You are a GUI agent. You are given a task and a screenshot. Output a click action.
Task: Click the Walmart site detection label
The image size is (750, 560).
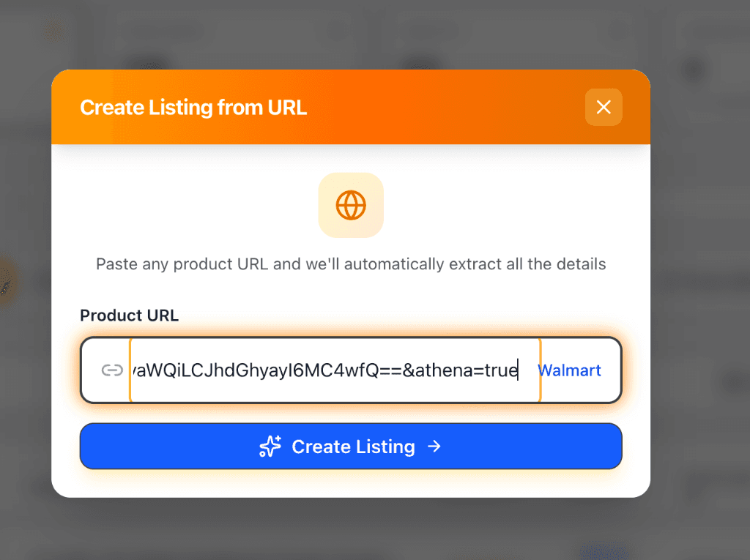tap(569, 370)
